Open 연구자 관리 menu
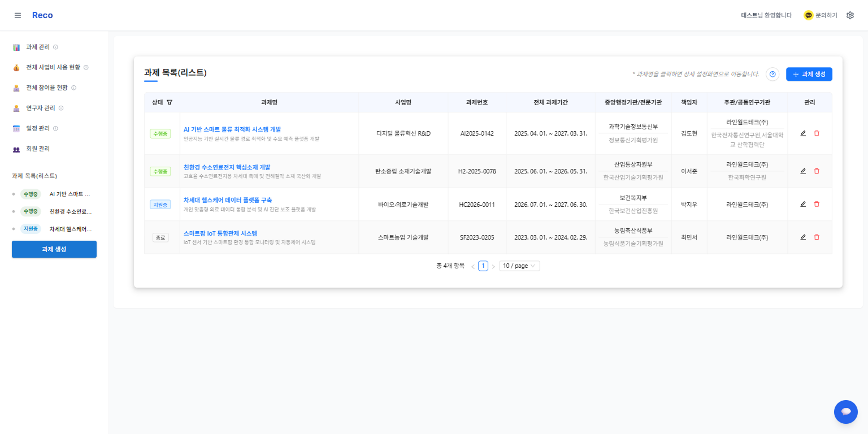868x434 pixels. (x=41, y=108)
